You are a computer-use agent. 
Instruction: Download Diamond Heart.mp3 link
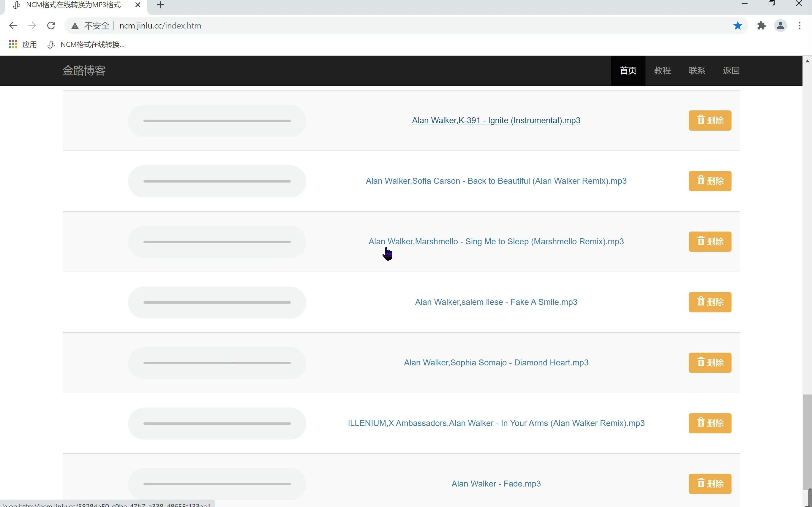(496, 363)
